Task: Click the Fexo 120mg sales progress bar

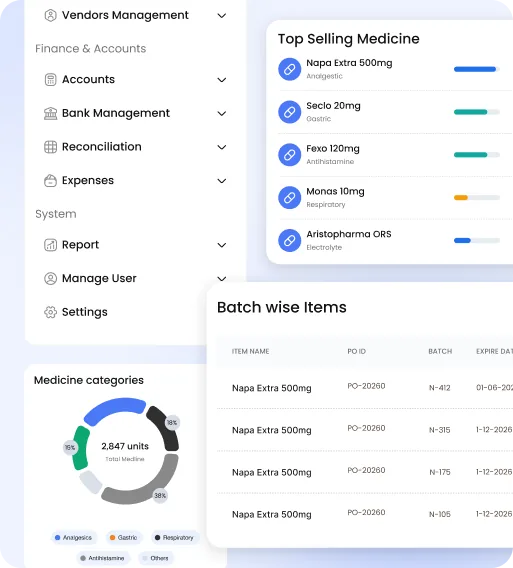Action: click(477, 155)
